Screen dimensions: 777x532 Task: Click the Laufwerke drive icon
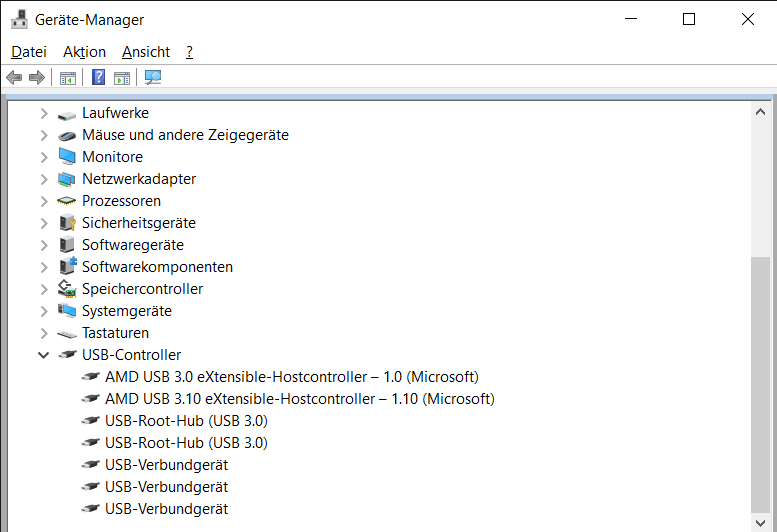tap(67, 115)
